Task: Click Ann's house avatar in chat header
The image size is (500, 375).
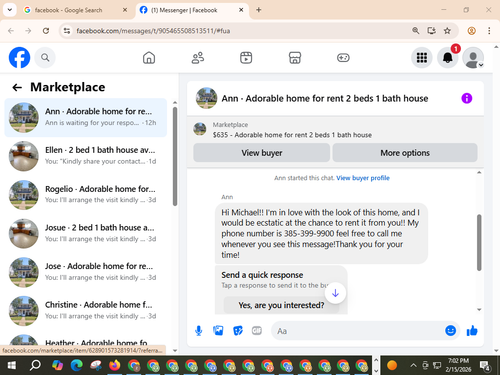Action: [x=206, y=98]
